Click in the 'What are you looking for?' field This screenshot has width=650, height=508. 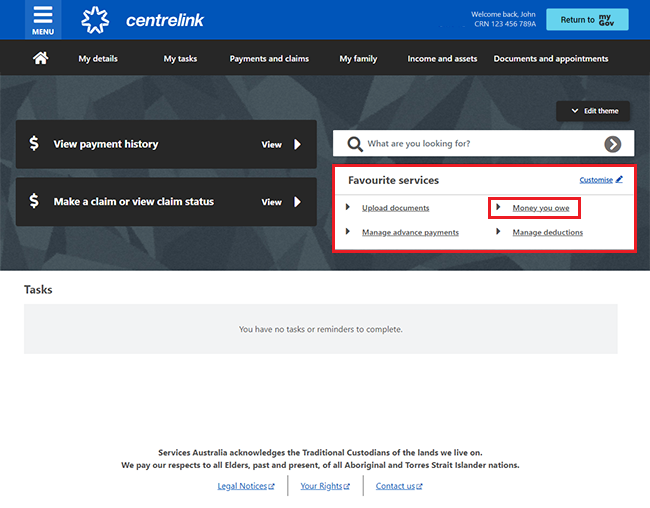tap(480, 144)
